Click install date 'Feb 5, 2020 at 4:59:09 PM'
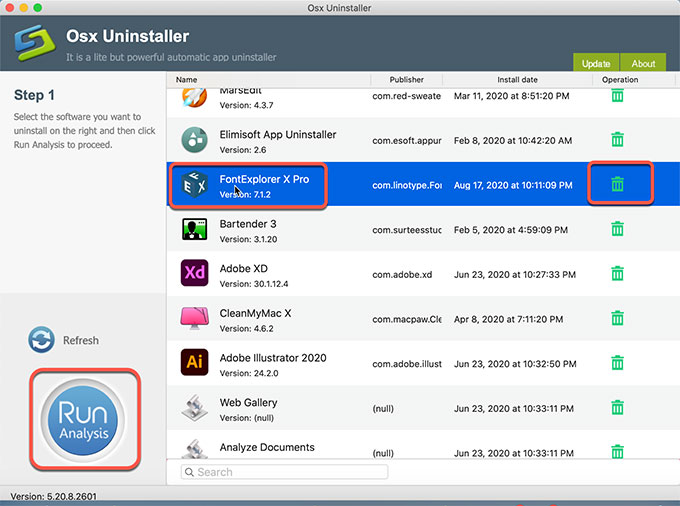Image resolution: width=680 pixels, height=506 pixels. [510, 230]
